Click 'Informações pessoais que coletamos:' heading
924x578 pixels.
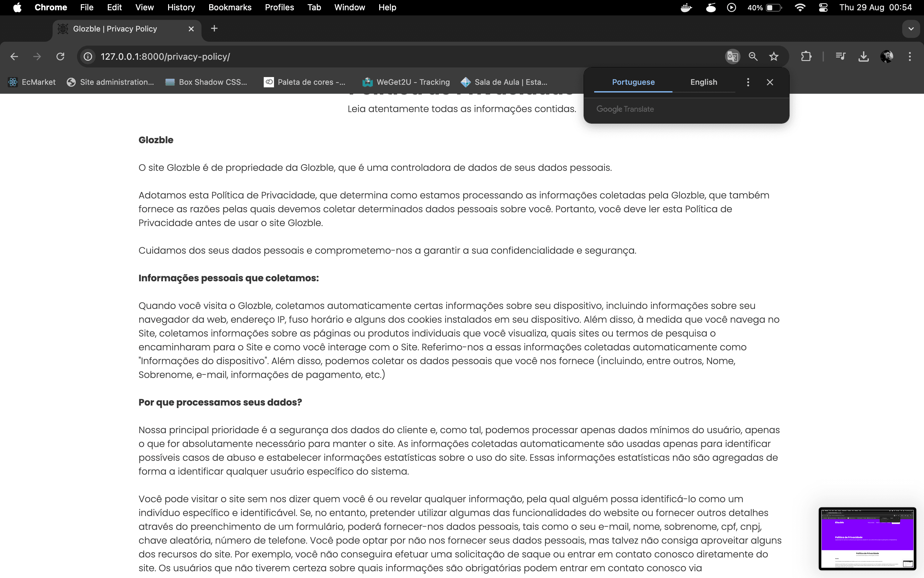click(229, 278)
